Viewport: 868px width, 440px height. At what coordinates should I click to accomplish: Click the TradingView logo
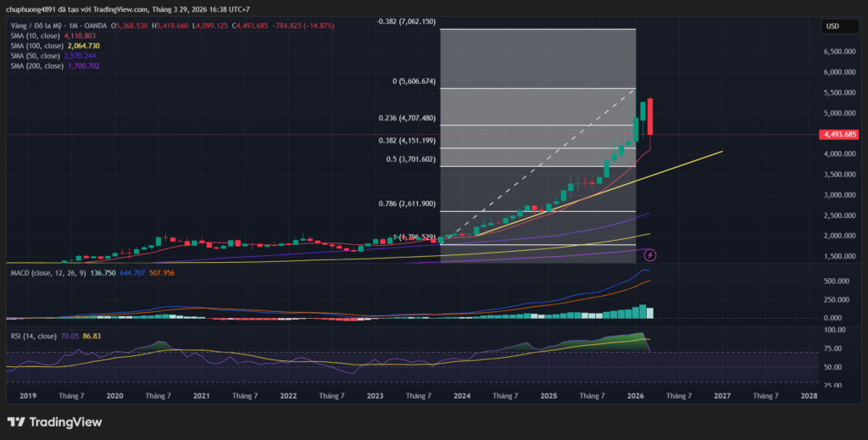54,421
